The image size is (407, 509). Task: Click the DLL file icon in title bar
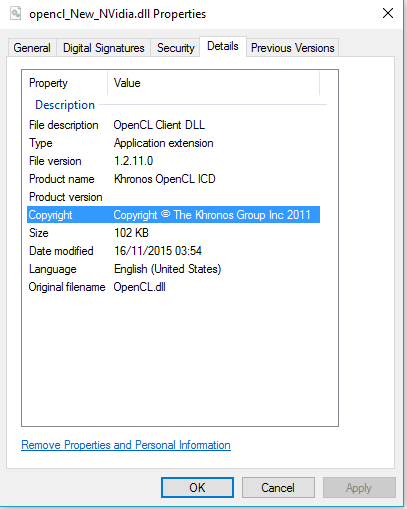(15, 13)
